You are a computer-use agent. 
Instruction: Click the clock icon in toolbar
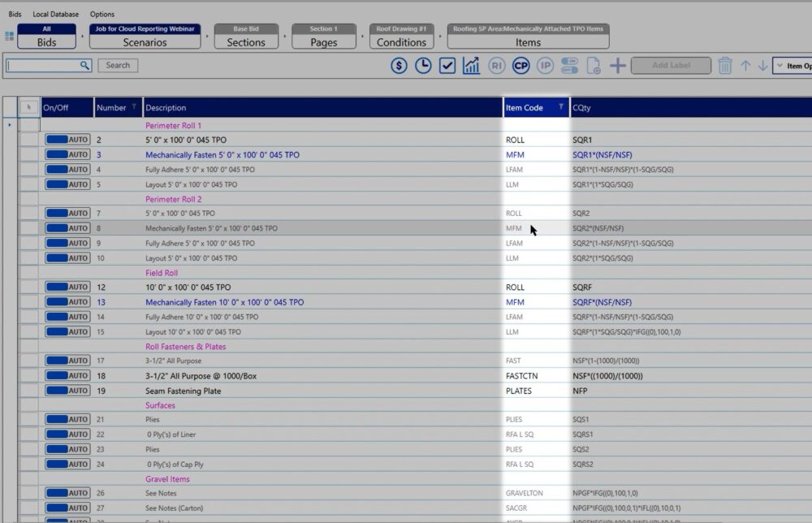(x=423, y=66)
